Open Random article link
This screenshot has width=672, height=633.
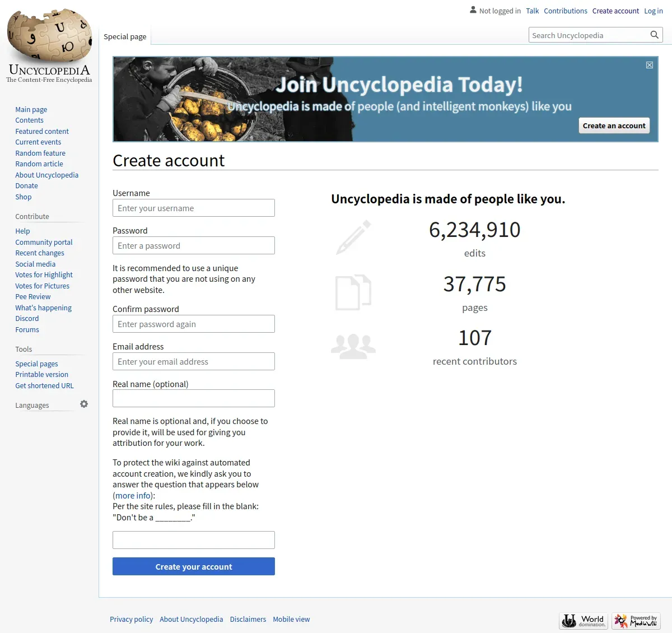[x=39, y=164]
